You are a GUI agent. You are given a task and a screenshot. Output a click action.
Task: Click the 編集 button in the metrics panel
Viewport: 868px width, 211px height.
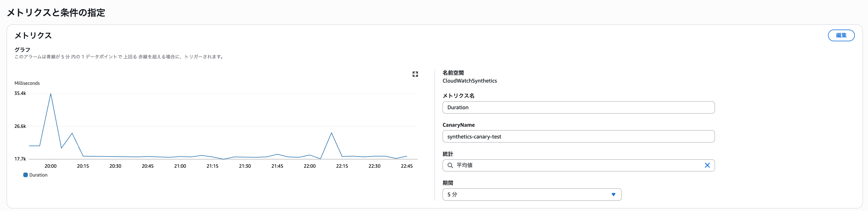[841, 36]
